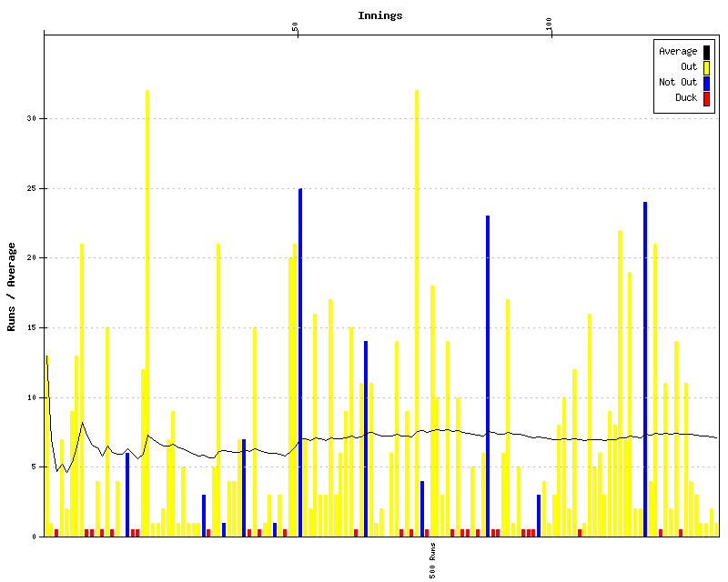
Task: Select the blue not-out bar reaching 14
Action: 366,438
